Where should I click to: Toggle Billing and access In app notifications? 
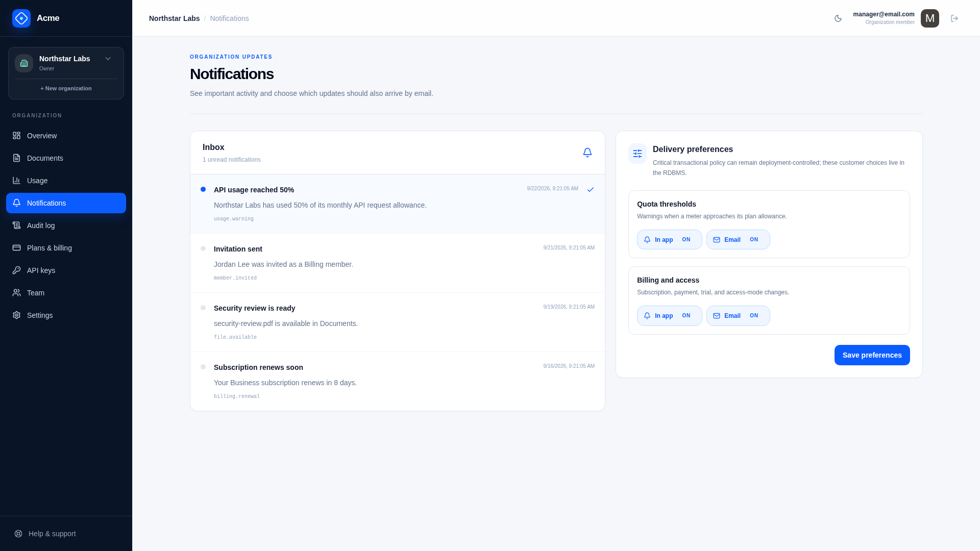[x=669, y=316]
